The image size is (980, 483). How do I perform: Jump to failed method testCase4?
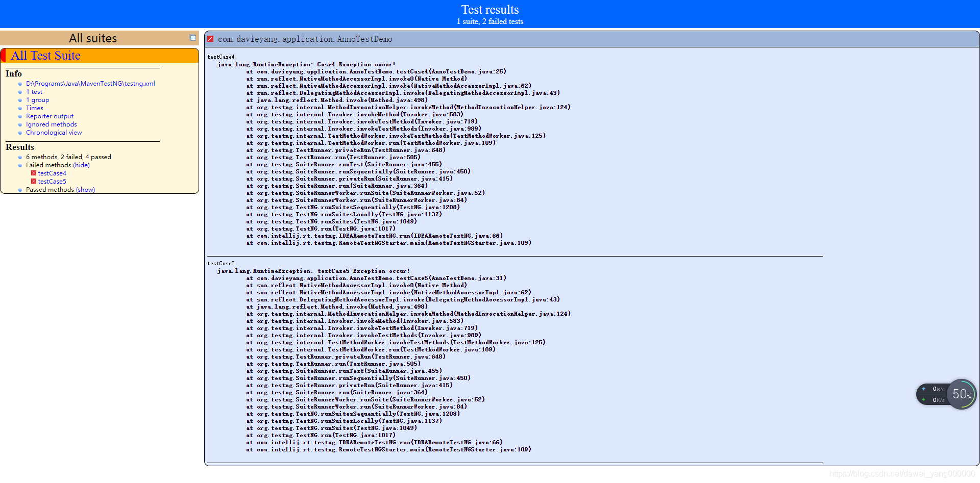click(x=52, y=173)
